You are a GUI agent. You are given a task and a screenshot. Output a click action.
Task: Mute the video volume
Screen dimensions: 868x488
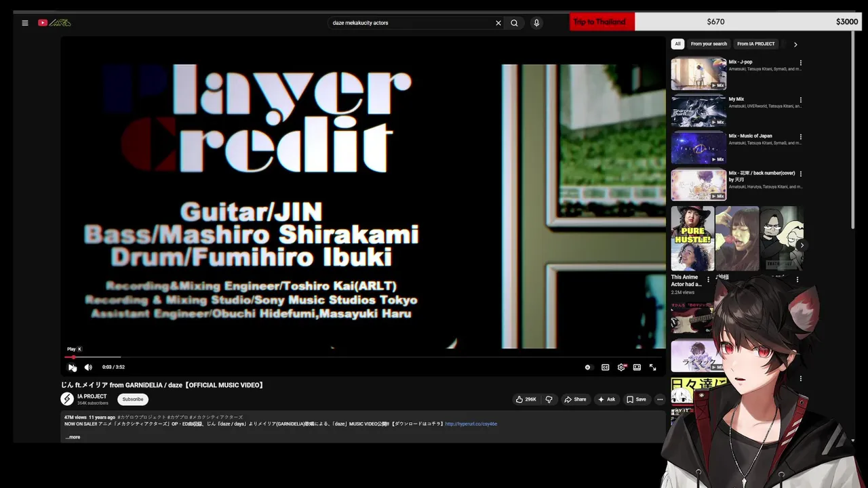[88, 367]
